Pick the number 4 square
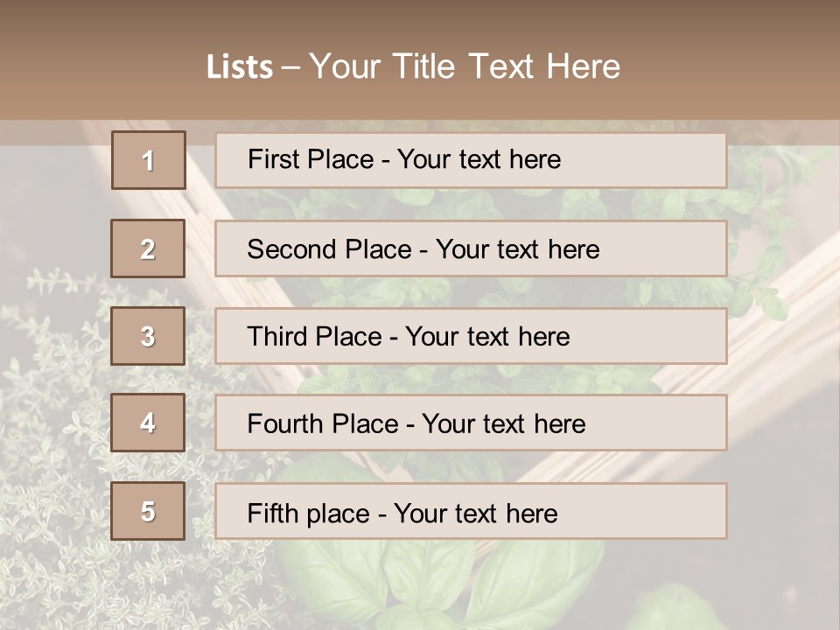Screen dimensions: 840x630 (x=148, y=423)
